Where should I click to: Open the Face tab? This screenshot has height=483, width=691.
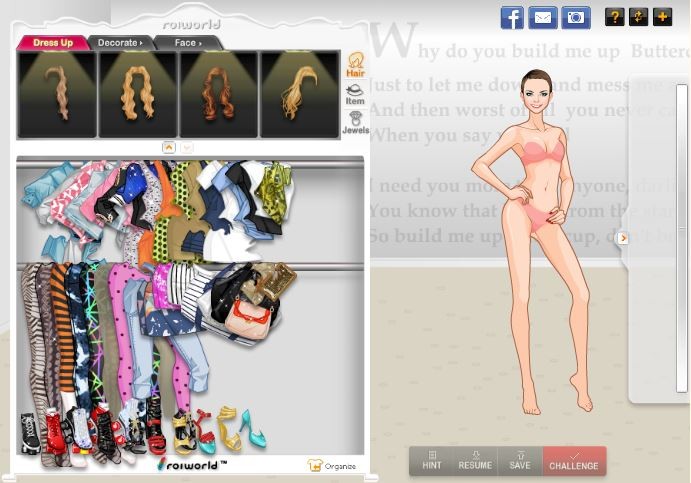pyautogui.click(x=187, y=43)
